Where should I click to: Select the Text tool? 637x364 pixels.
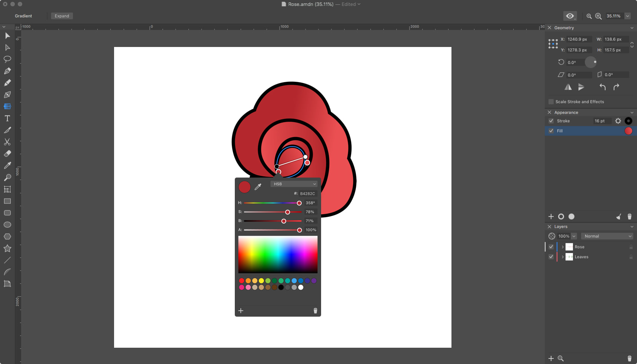pyautogui.click(x=7, y=118)
